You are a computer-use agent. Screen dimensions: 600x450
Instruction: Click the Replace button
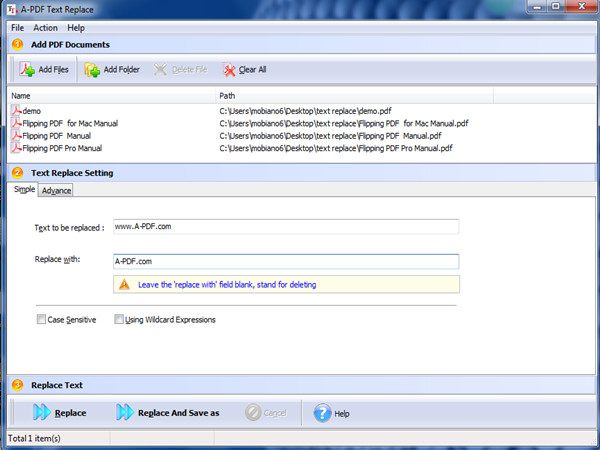[x=59, y=412]
